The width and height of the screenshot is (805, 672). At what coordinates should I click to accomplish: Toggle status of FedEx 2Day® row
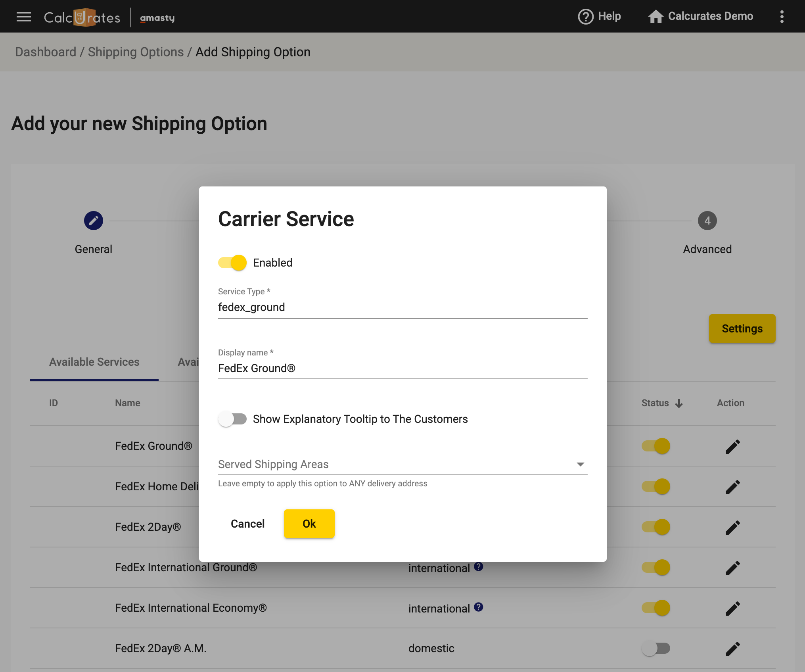coord(656,527)
